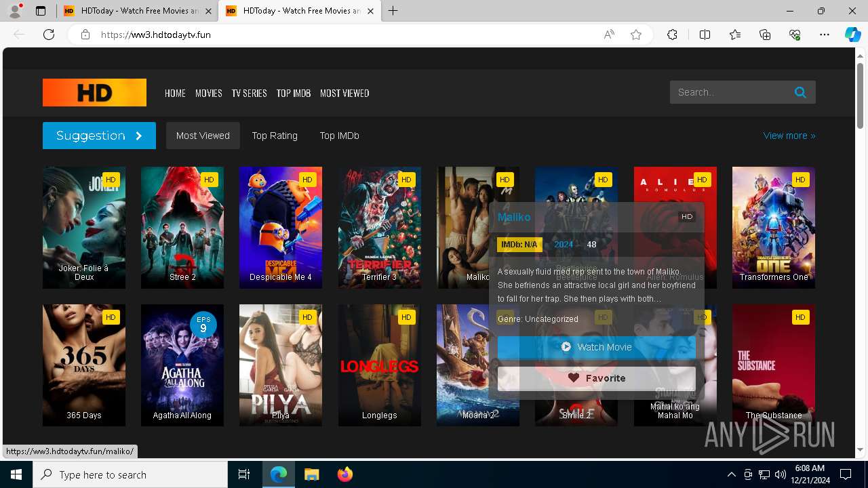The width and height of the screenshot is (868, 488).
Task: Open the MOVIES menu item
Action: tap(209, 94)
